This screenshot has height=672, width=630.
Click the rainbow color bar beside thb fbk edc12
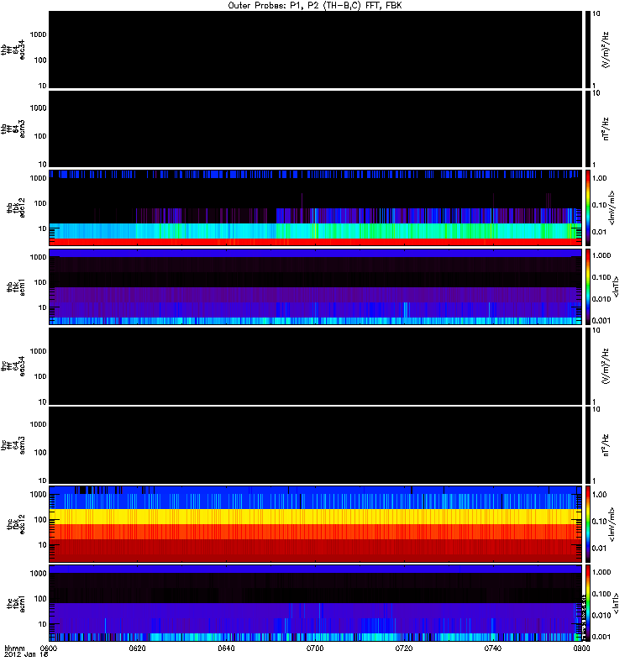coord(588,207)
